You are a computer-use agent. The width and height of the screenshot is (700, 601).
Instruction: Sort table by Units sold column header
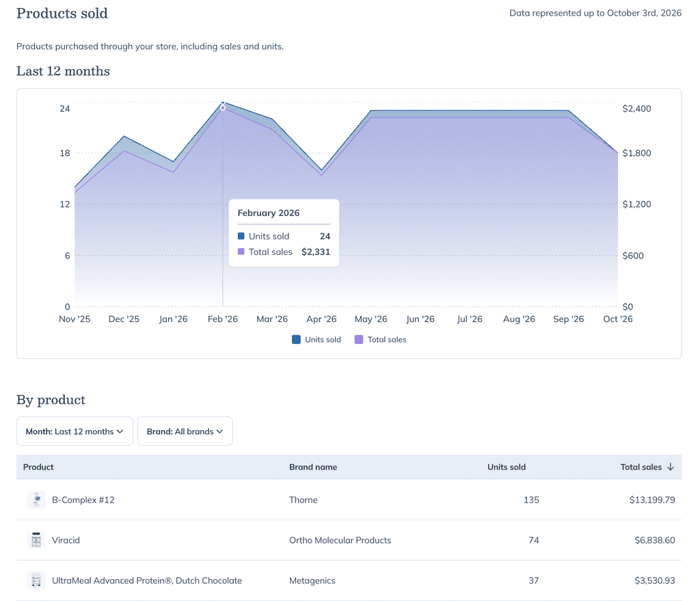point(507,467)
